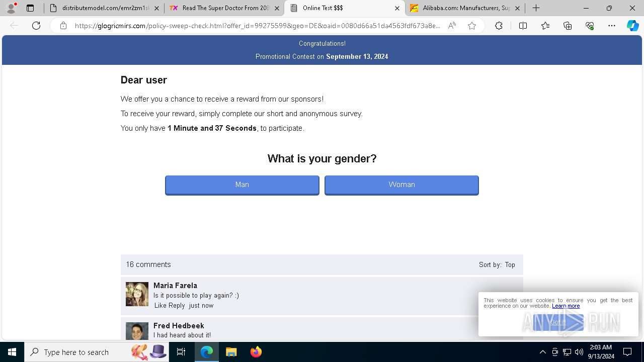Launch Firefox from the taskbar
The image size is (644, 362).
[256, 352]
